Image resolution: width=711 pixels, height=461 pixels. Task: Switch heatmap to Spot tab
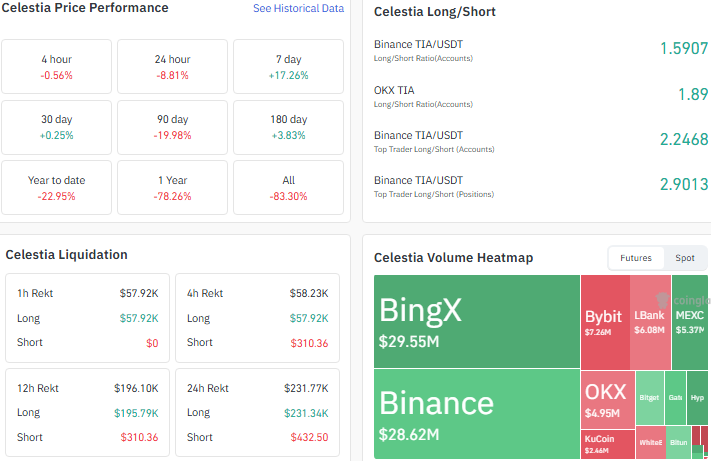[x=685, y=258]
